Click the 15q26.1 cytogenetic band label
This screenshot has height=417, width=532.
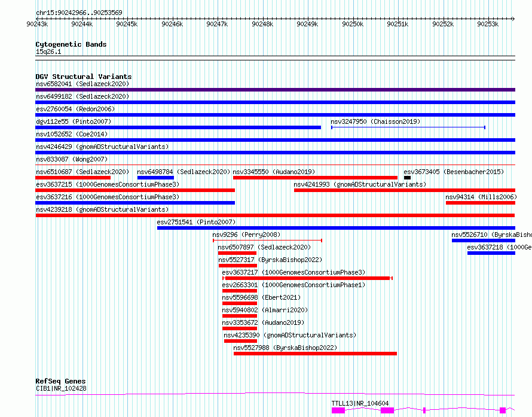[x=48, y=51]
